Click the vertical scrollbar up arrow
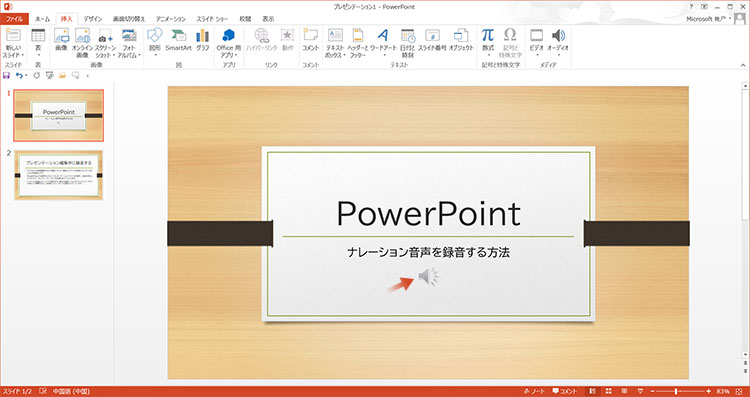750x397 pixels. click(745, 86)
